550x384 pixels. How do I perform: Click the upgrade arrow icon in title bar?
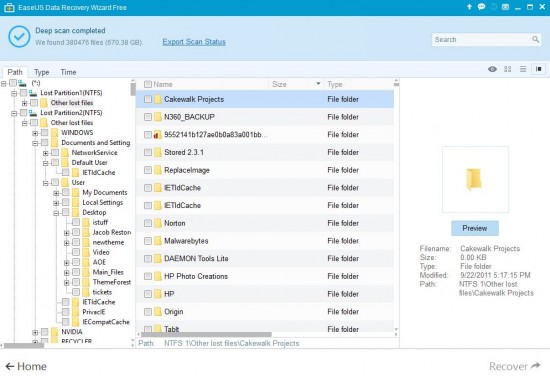(469, 7)
